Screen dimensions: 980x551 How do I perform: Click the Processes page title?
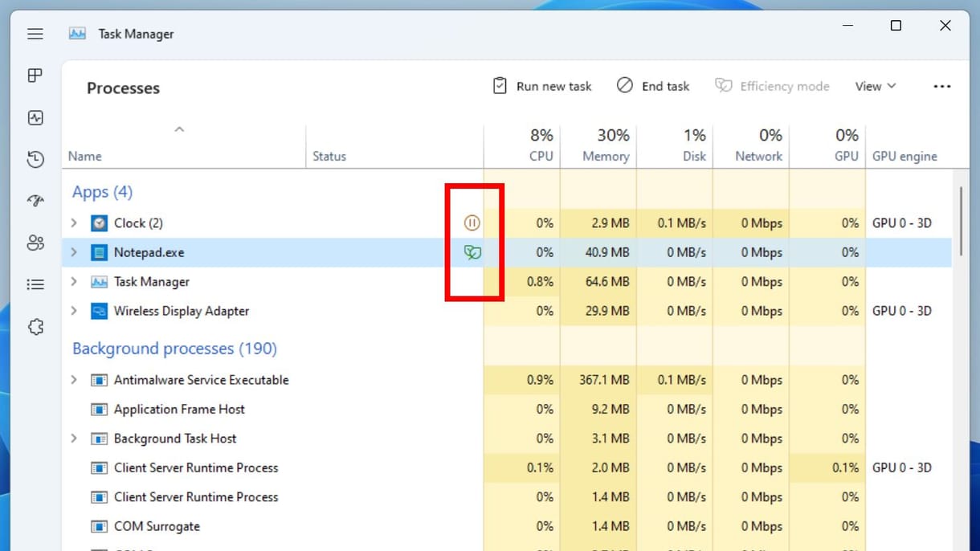click(123, 88)
